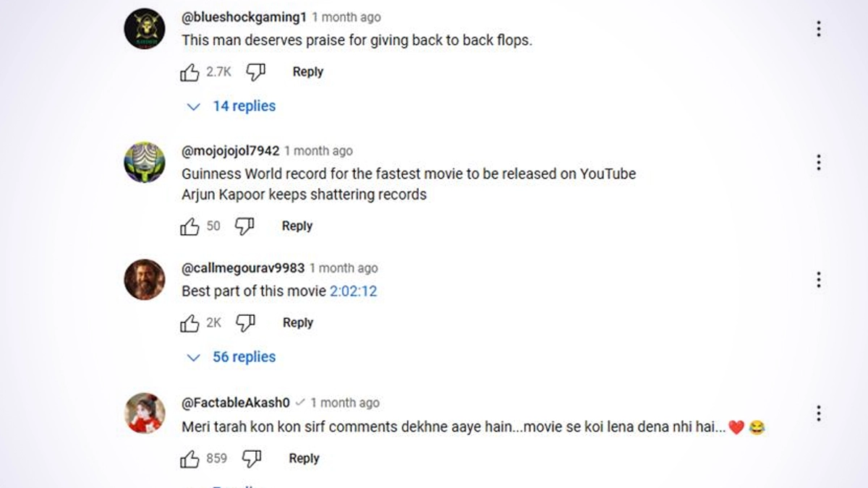Image resolution: width=868 pixels, height=488 pixels.
Task: Open the @FactableAkash0 channel link
Action: click(x=235, y=403)
